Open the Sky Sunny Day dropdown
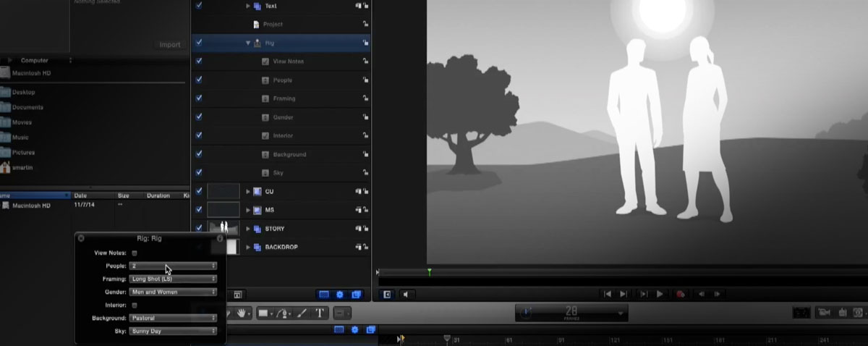 (x=173, y=331)
